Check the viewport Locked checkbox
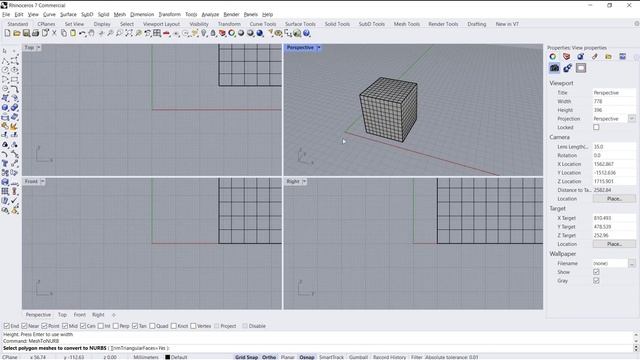Screen dimensions: 640x360 pos(596,127)
